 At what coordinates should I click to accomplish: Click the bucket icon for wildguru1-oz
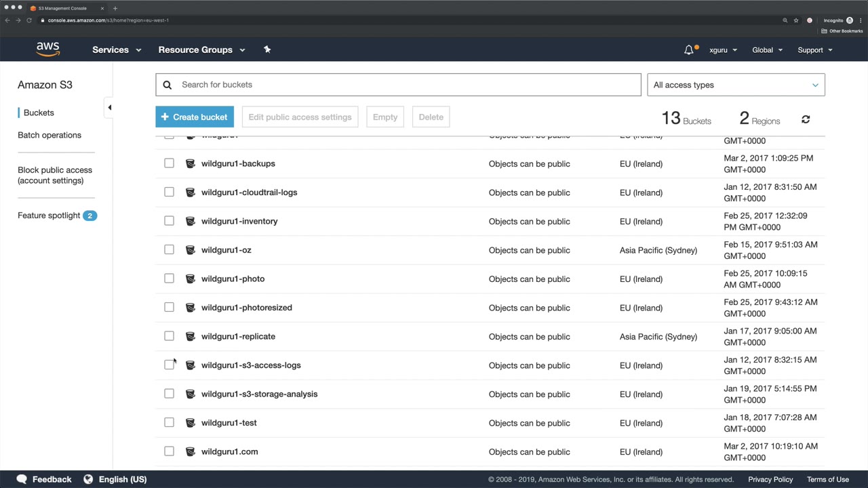click(x=191, y=250)
